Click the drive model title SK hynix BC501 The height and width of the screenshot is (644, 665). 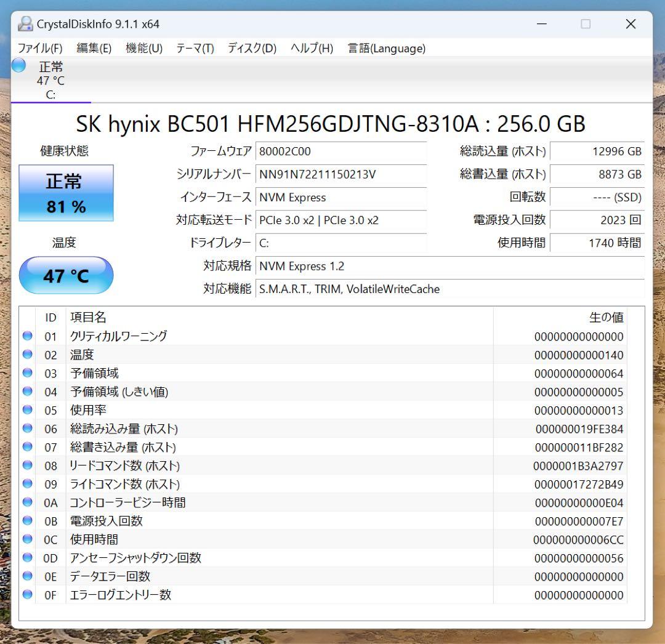coord(331,124)
